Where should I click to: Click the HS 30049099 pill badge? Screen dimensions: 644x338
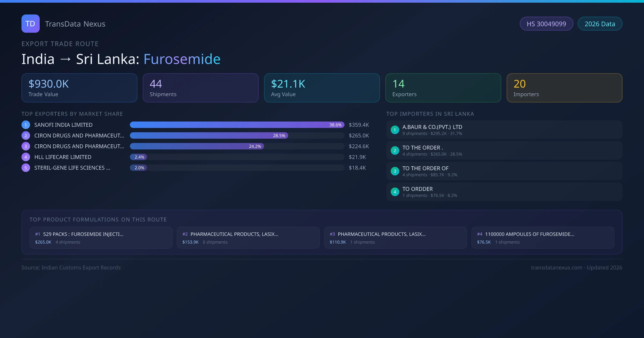point(546,24)
